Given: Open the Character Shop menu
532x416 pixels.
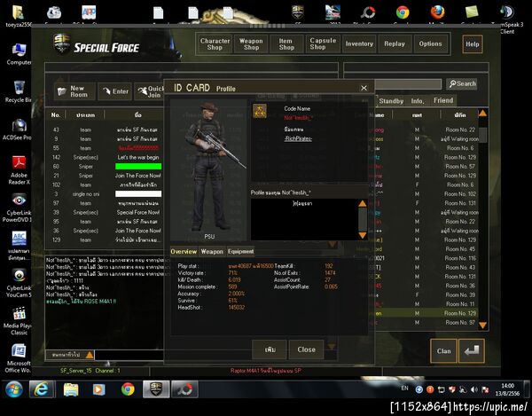Looking at the screenshot, I should tap(215, 43).
